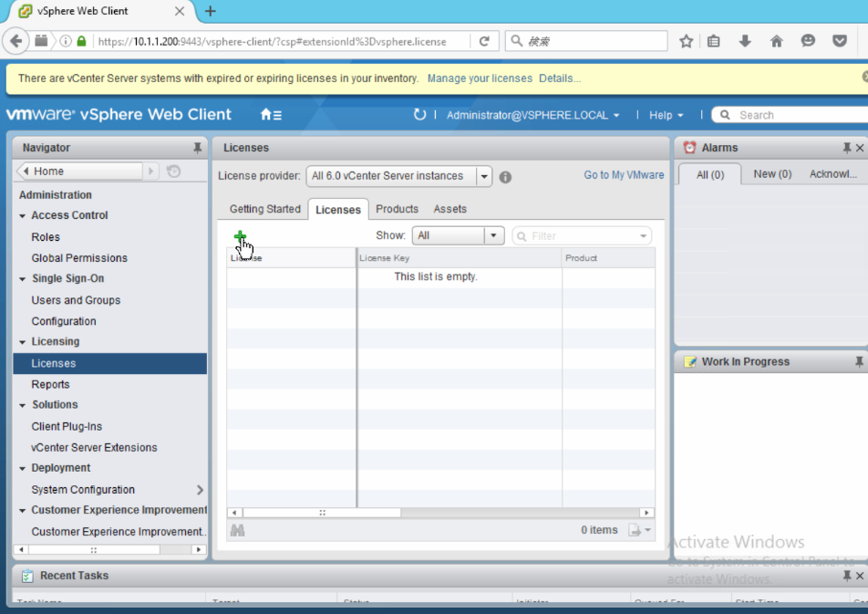Screen dimensions: 868x614
Task: Click the Navigator horizontal scrollbar right arrow
Action: (199, 550)
